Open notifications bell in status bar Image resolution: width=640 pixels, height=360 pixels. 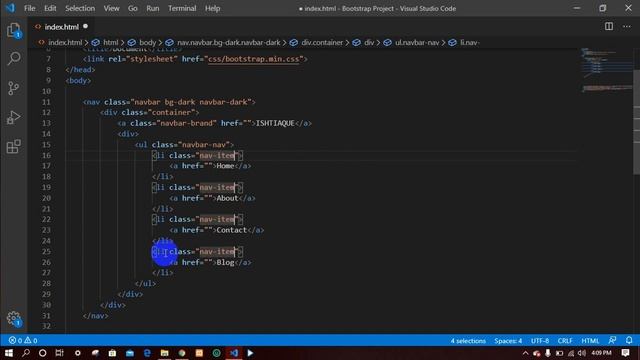pyautogui.click(x=629, y=340)
